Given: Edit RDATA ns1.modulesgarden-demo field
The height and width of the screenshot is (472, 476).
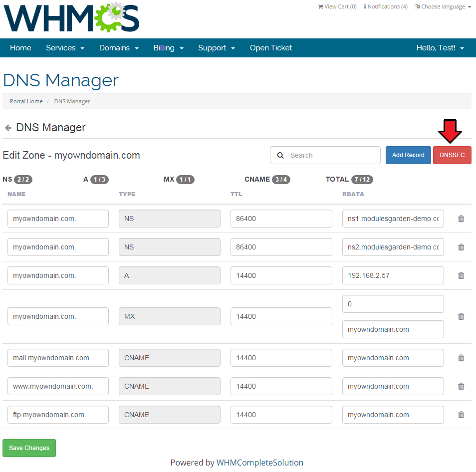Looking at the screenshot, I should [393, 219].
